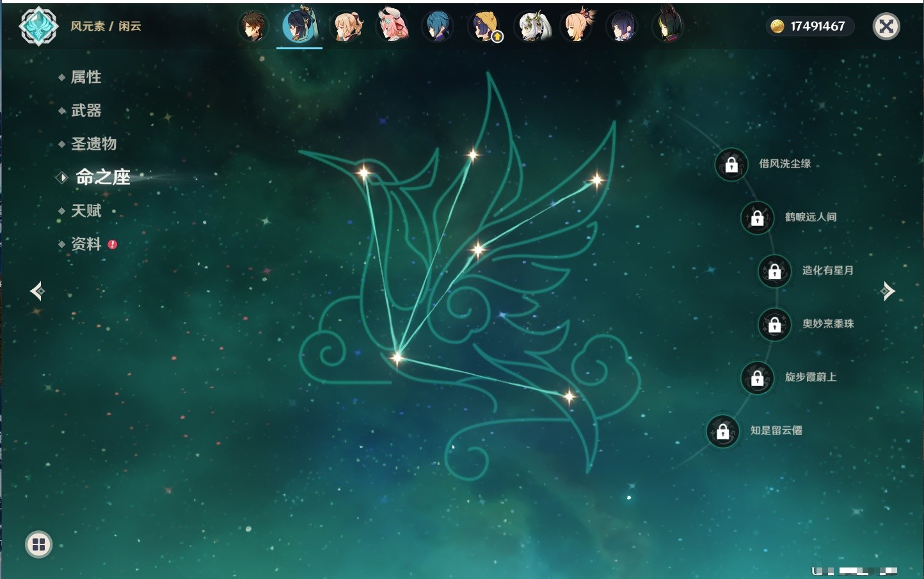Click the locked 借风洗尘缘 constellation node
The height and width of the screenshot is (579, 924).
click(x=731, y=164)
